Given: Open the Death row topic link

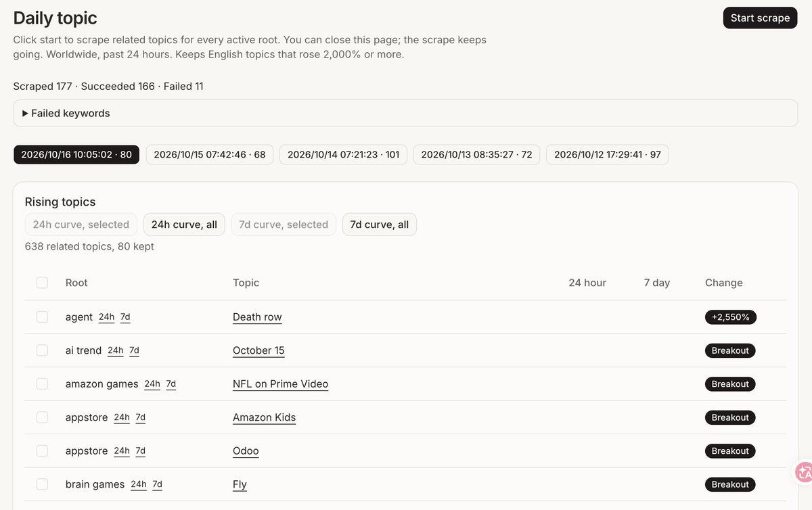Looking at the screenshot, I should click(257, 317).
